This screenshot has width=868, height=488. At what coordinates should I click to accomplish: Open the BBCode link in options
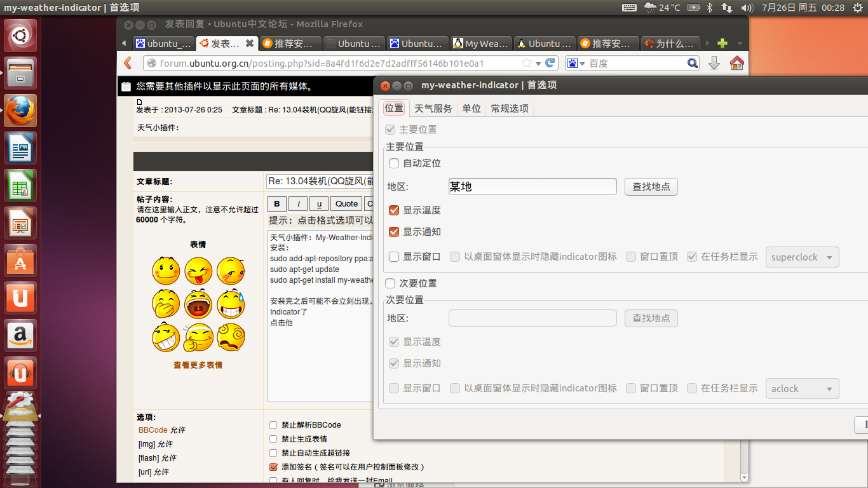tap(153, 430)
